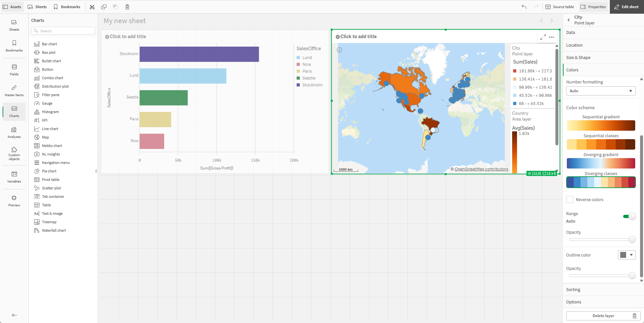644x323 pixels.
Task: Toggle the Properties panel button
Action: pos(594,7)
